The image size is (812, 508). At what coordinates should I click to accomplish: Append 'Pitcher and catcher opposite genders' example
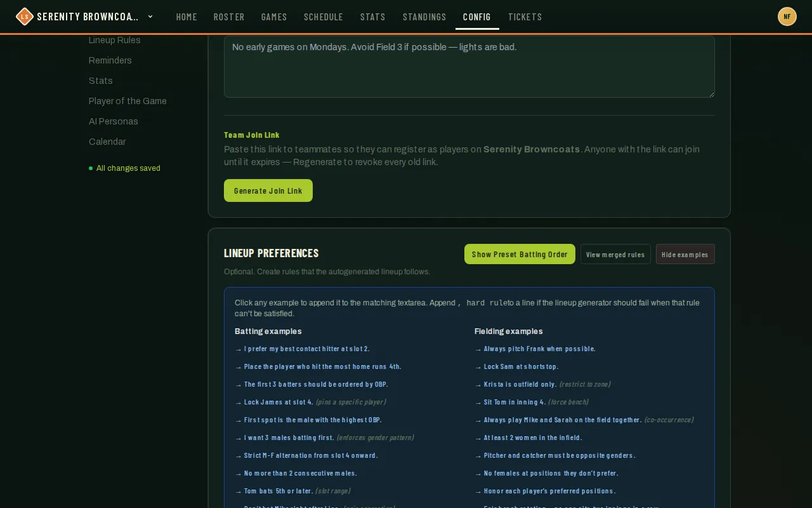[x=555, y=455]
